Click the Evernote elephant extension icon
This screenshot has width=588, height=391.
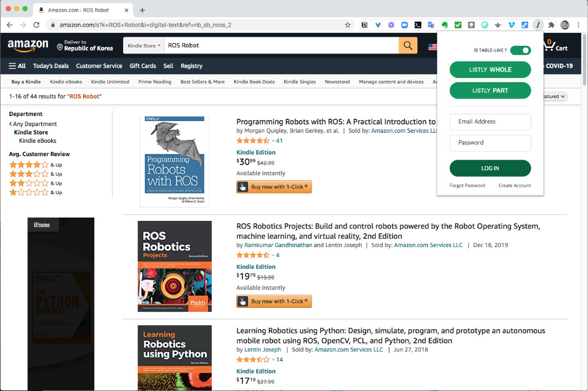point(445,25)
